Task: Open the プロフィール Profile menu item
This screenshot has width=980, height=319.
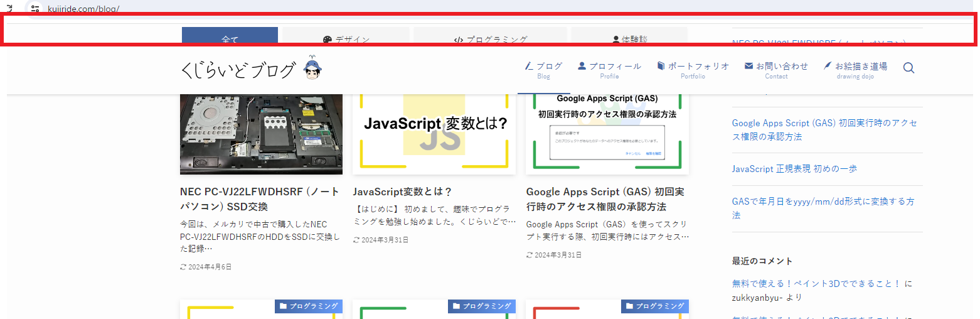Action: (609, 70)
